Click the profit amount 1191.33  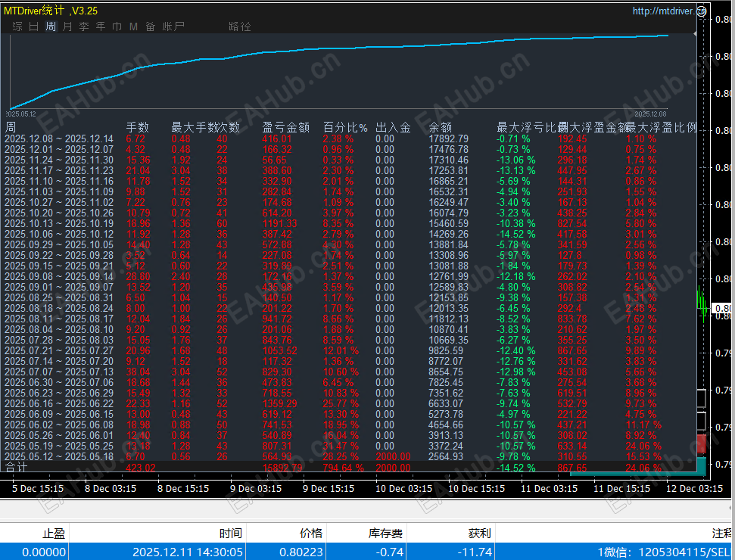(x=280, y=223)
